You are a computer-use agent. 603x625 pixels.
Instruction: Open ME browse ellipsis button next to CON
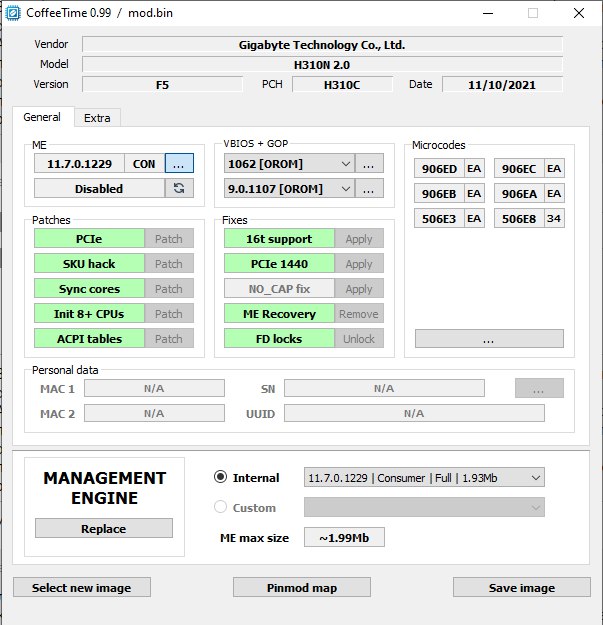[x=179, y=163]
